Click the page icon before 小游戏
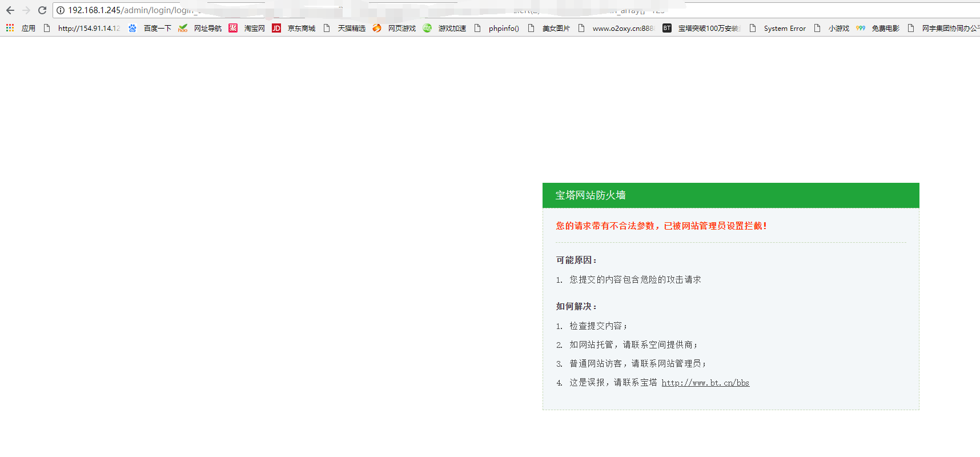Screen dimensions: 980x457 [817, 28]
